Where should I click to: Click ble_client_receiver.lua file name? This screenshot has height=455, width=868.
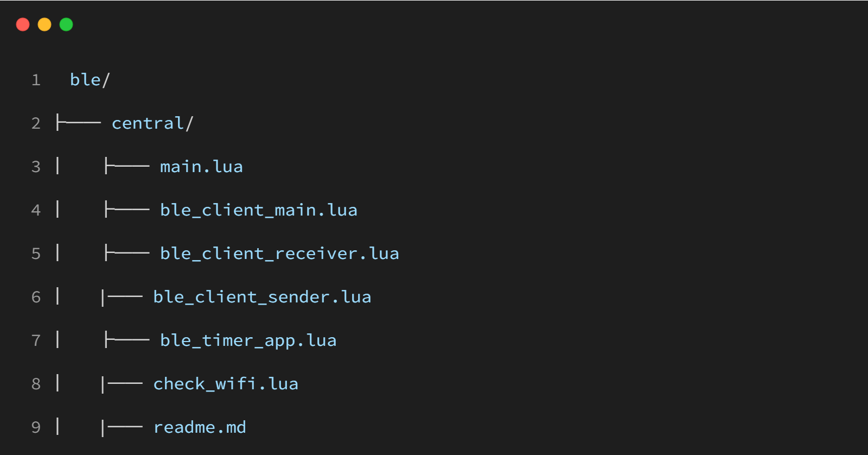[x=279, y=254]
